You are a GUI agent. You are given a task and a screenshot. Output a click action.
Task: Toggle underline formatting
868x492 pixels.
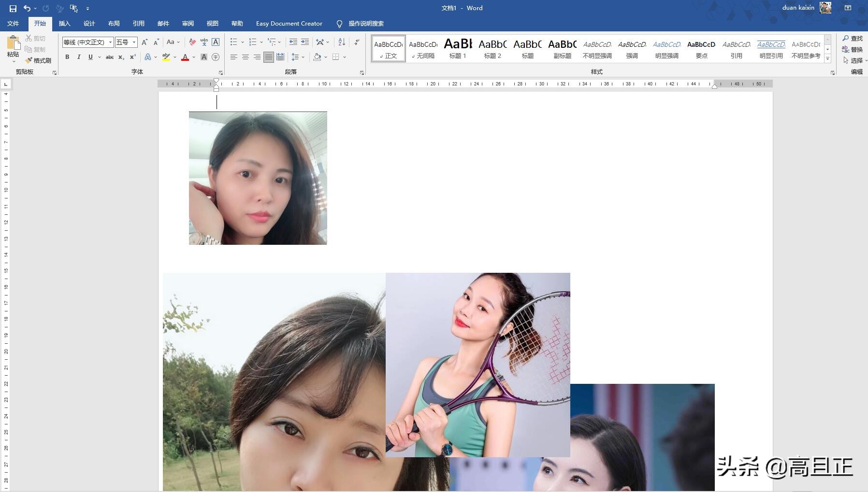(x=90, y=57)
